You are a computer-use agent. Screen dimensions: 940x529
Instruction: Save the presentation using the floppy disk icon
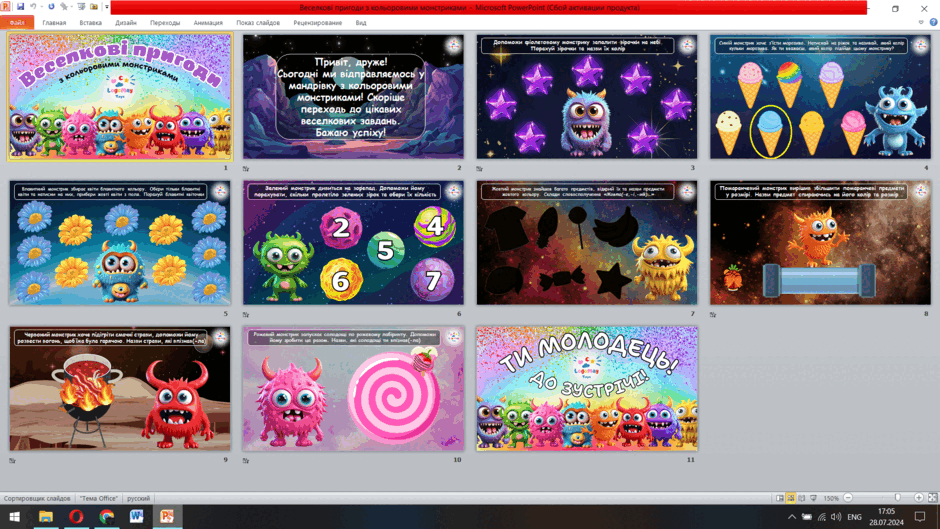(x=20, y=7)
